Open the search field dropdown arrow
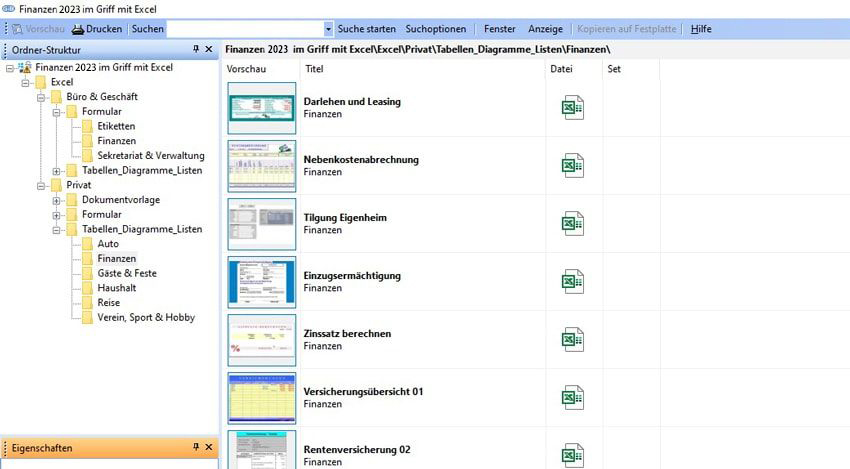The height and width of the screenshot is (469, 850). pos(328,30)
